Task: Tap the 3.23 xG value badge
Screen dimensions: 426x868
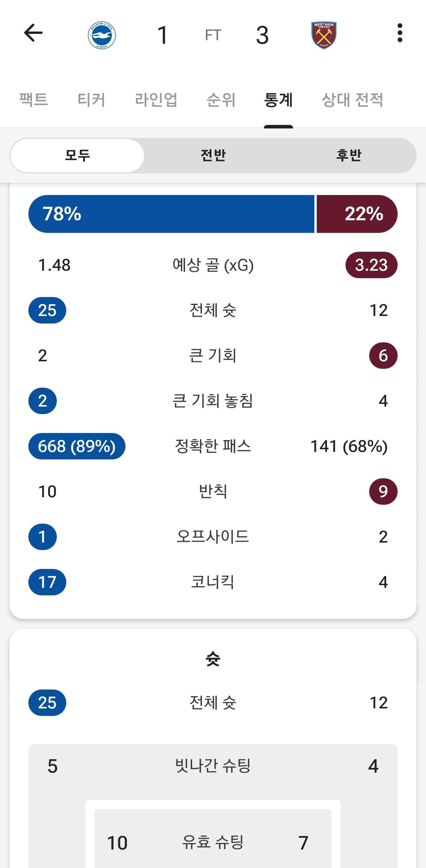Action: 371,265
